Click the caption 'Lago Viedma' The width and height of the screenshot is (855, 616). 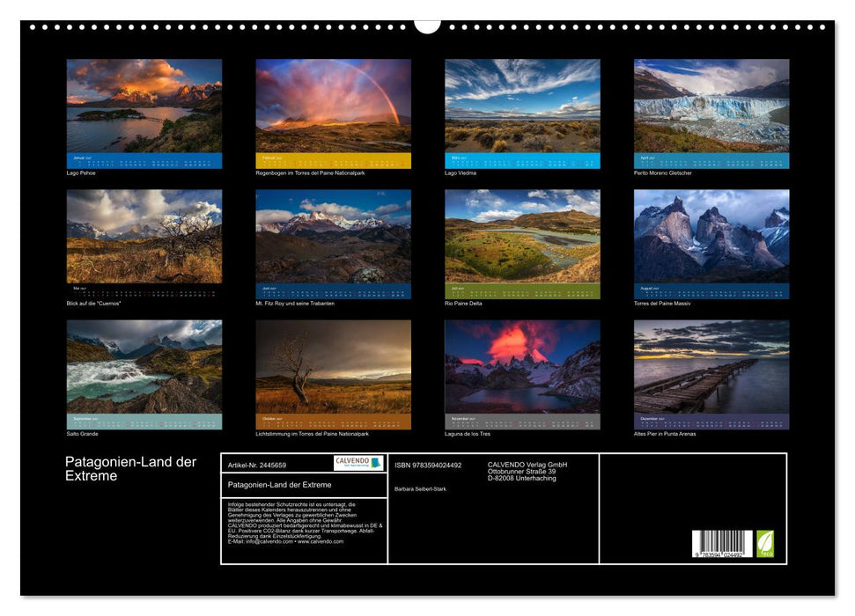(461, 172)
